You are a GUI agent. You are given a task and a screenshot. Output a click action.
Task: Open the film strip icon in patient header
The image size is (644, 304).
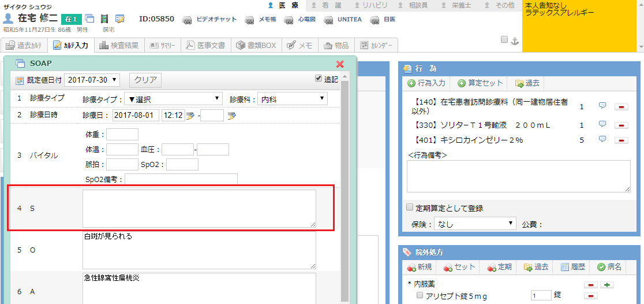coord(104,18)
